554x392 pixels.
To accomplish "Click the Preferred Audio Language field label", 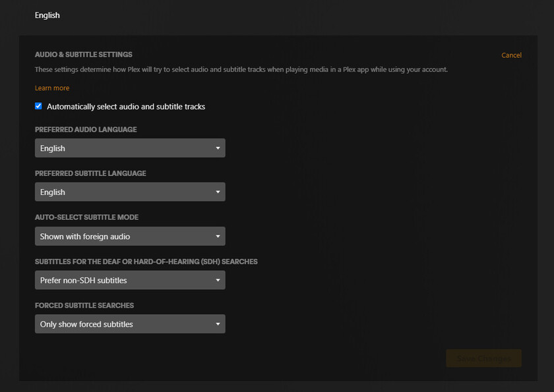I will pos(86,130).
